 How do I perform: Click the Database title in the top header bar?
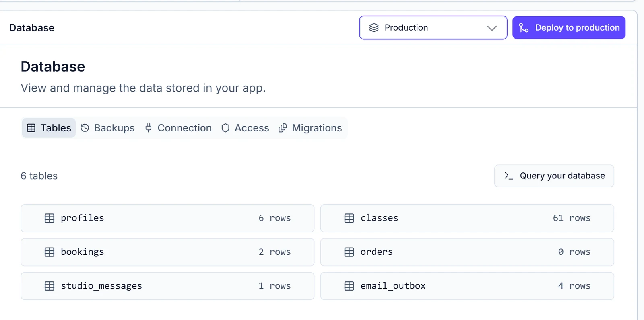click(32, 28)
